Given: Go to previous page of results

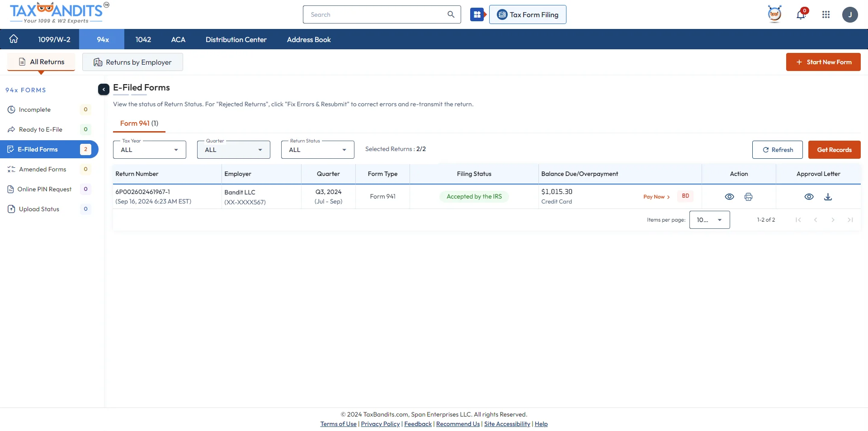Looking at the screenshot, I should 816,220.
